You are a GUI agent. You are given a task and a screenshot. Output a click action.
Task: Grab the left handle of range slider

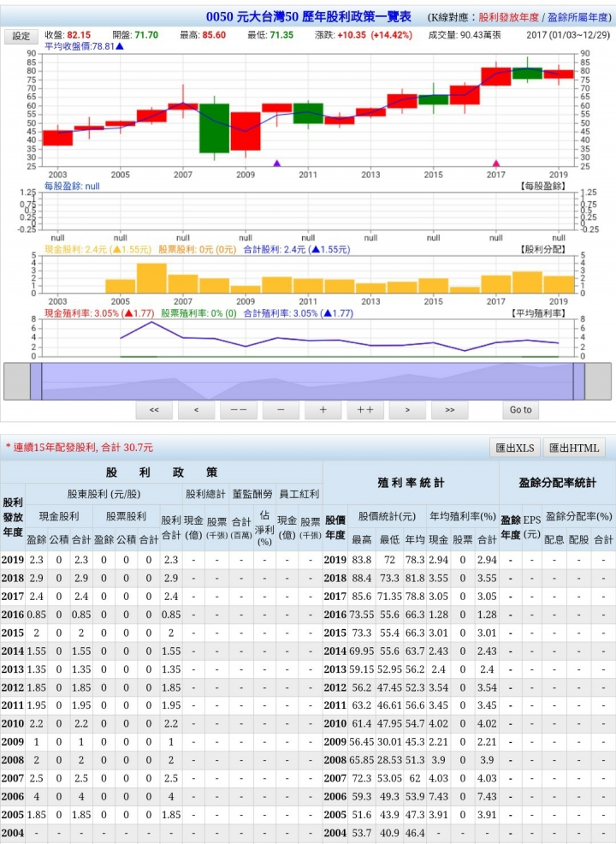36,382
